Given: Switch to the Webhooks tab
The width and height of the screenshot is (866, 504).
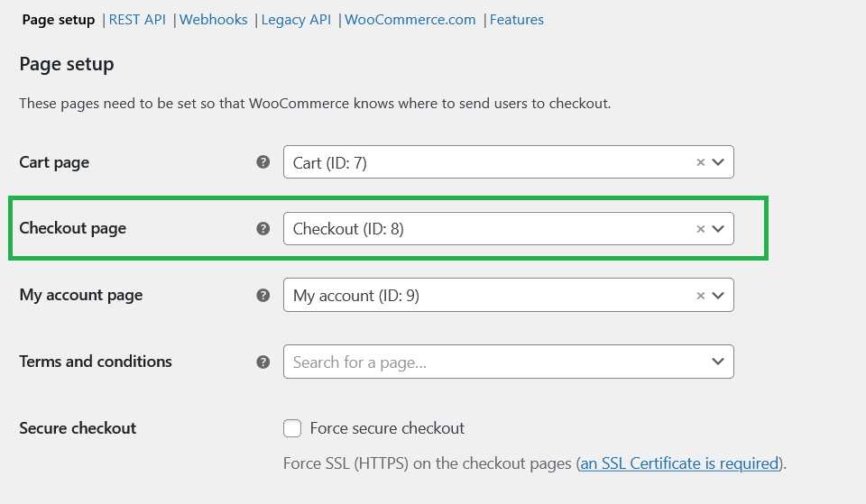Looking at the screenshot, I should coord(213,20).
